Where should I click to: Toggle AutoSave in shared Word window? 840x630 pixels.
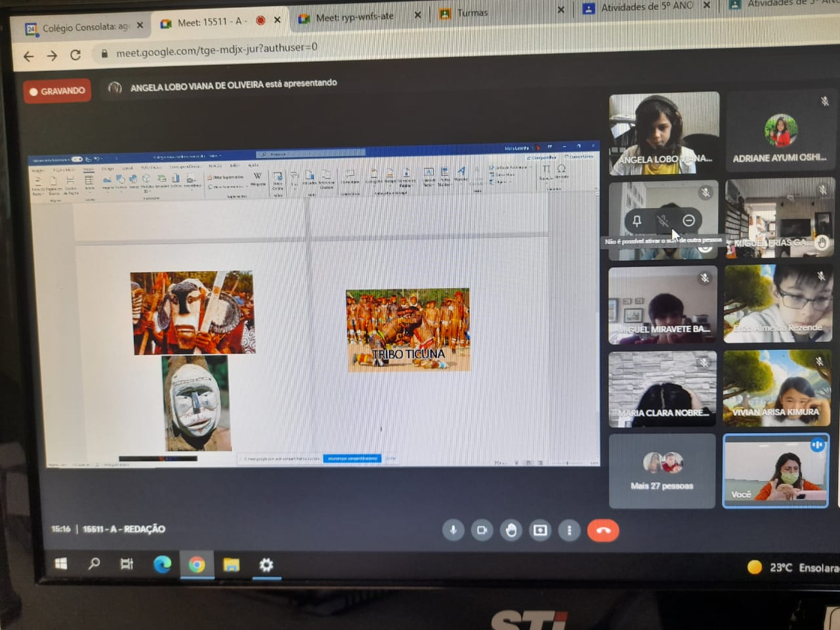click(77, 159)
